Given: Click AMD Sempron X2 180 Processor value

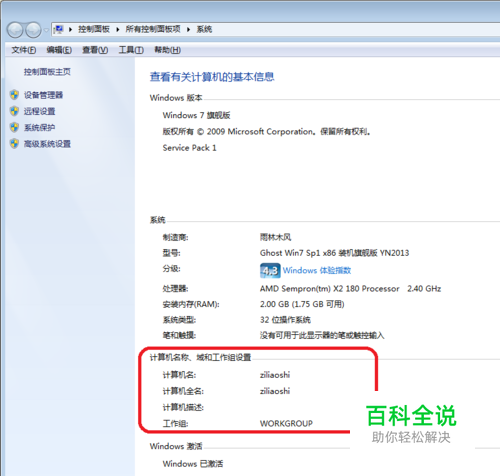Looking at the screenshot, I should click(350, 289).
